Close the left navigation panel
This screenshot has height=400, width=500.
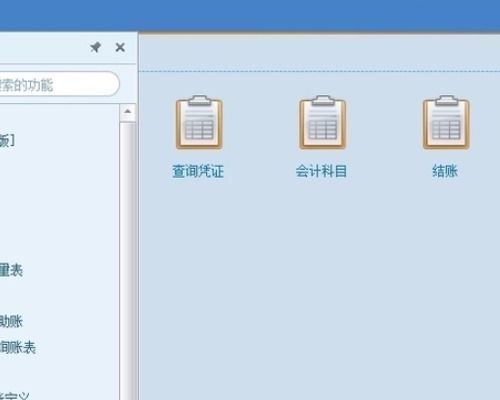[x=120, y=47]
